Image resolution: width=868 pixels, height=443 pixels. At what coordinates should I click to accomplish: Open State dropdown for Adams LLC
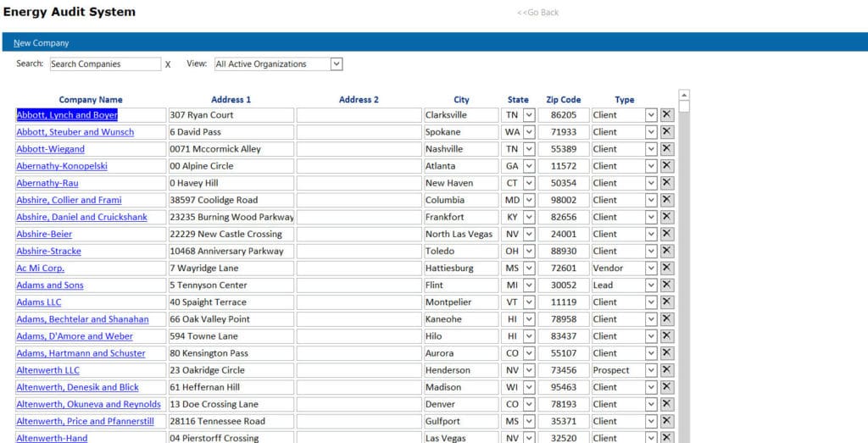tap(529, 302)
